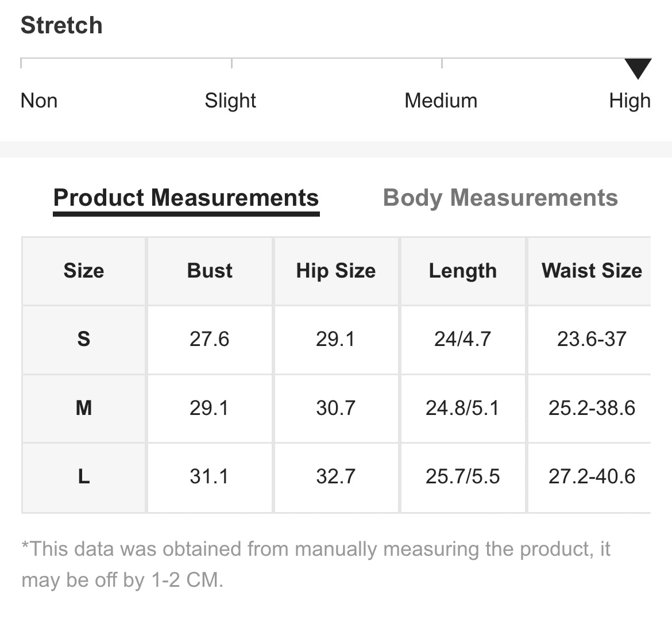Click the 23.6-37 waist size cell
This screenshot has height=619, width=672.
(592, 339)
